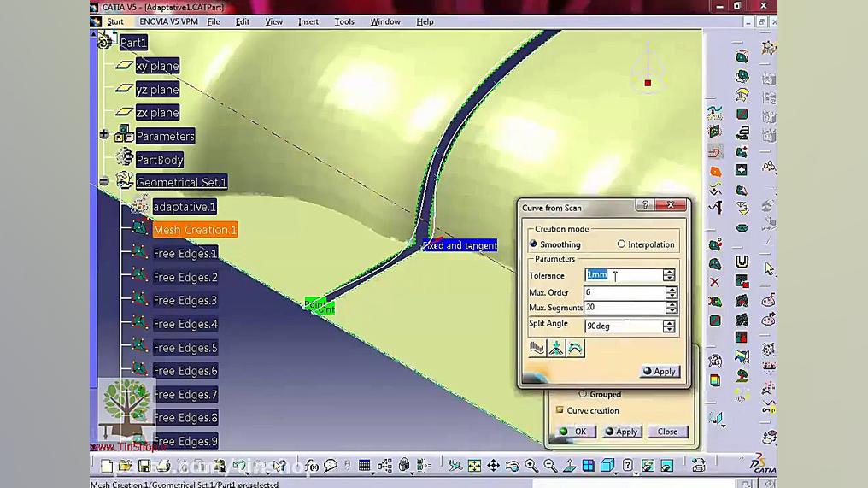Expand the Parameters tree node
The width and height of the screenshot is (868, 488).
pos(104,134)
